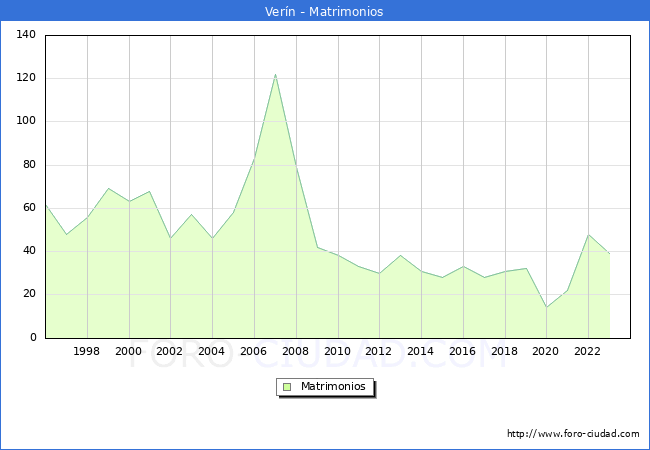Click the x-axis year 2012
650x450 pixels.
pos(378,351)
